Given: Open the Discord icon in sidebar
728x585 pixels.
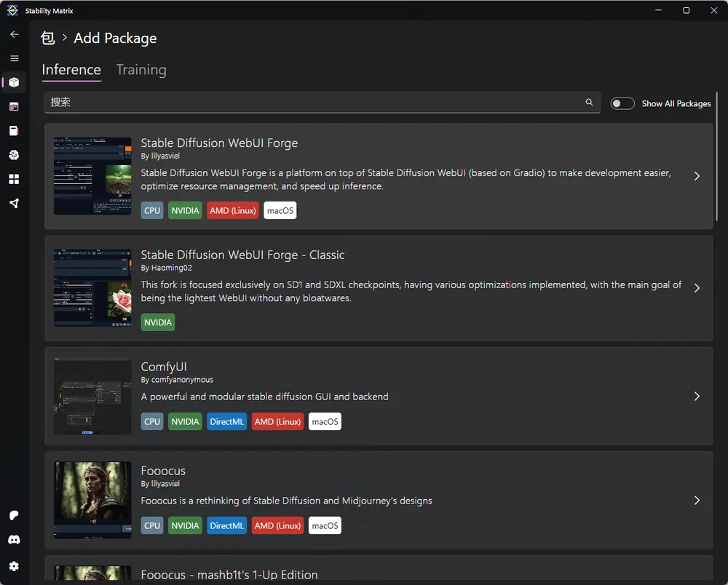Looking at the screenshot, I should tap(14, 540).
